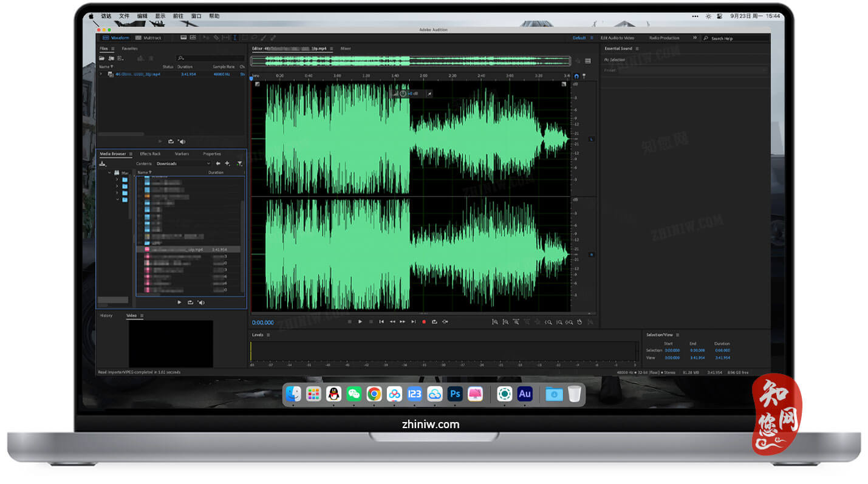Switch to the Markers tab
This screenshot has width=868, height=484.
click(182, 154)
